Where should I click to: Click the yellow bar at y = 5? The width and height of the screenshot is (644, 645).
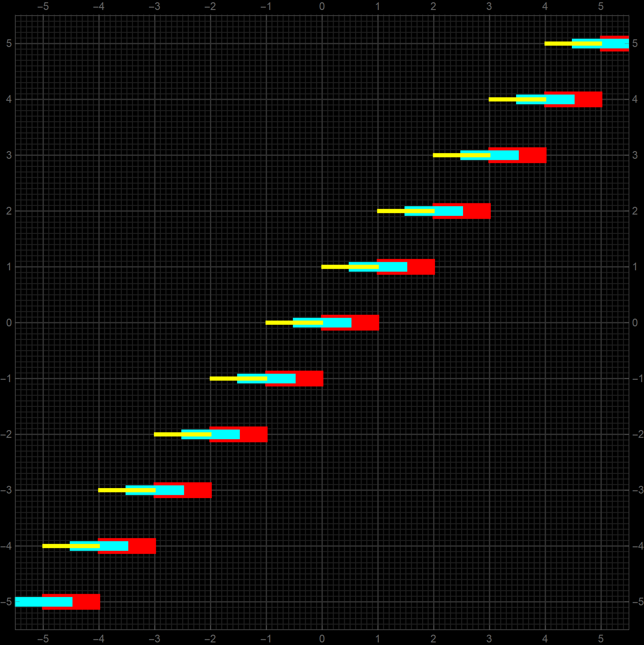[x=558, y=44]
